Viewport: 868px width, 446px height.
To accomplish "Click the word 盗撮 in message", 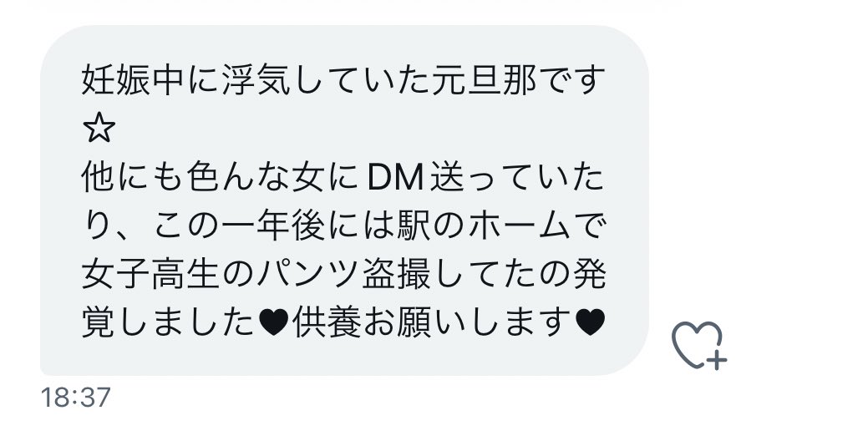I will click(396, 275).
